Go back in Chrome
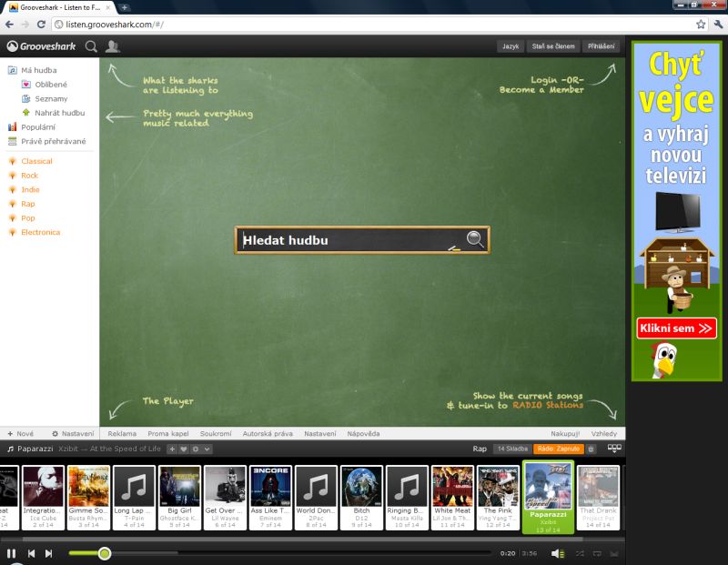The height and width of the screenshot is (565, 728). pos(10,25)
